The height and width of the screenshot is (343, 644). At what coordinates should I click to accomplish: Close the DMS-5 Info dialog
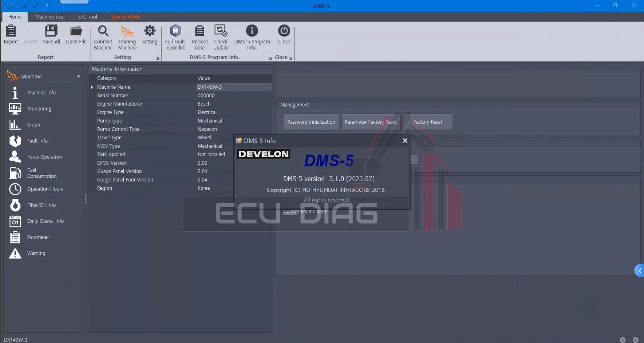405,140
